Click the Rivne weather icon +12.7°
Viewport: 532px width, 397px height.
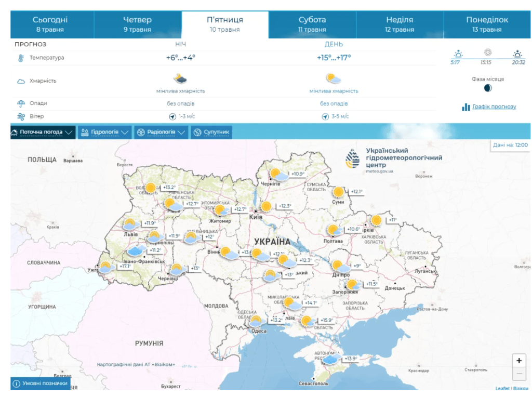click(x=174, y=205)
